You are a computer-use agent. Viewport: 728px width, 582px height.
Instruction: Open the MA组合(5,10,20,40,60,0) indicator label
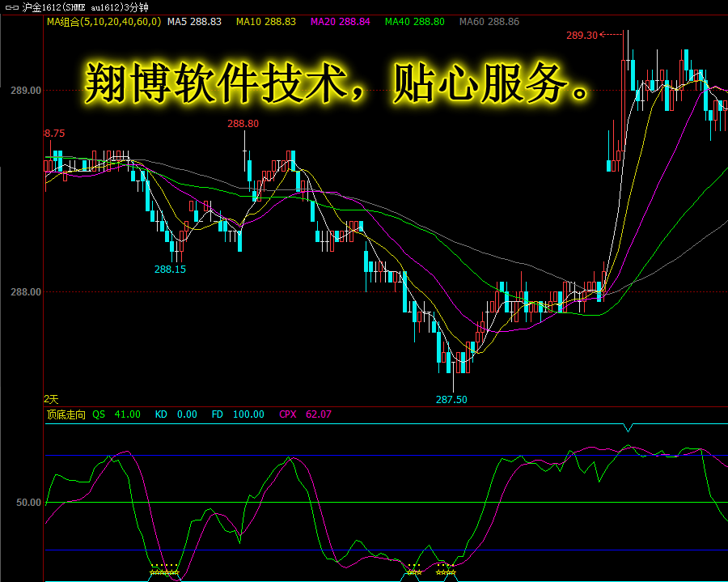coord(104,22)
